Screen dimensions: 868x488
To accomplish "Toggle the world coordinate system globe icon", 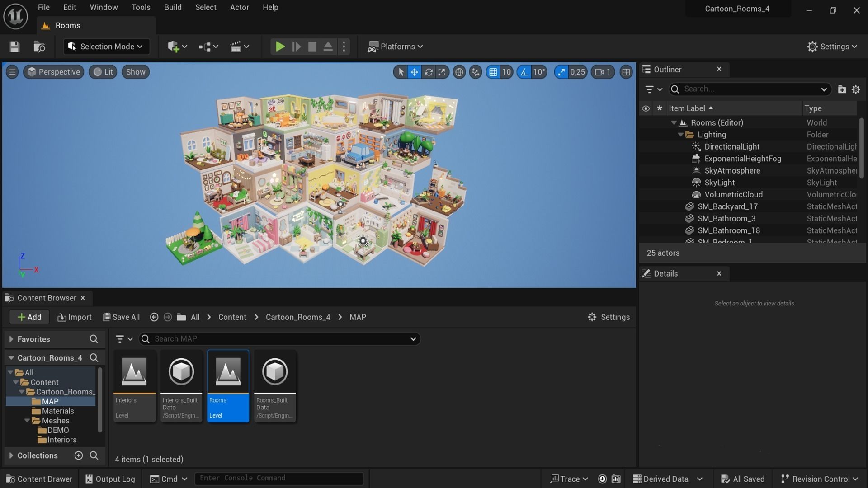I will tap(459, 72).
